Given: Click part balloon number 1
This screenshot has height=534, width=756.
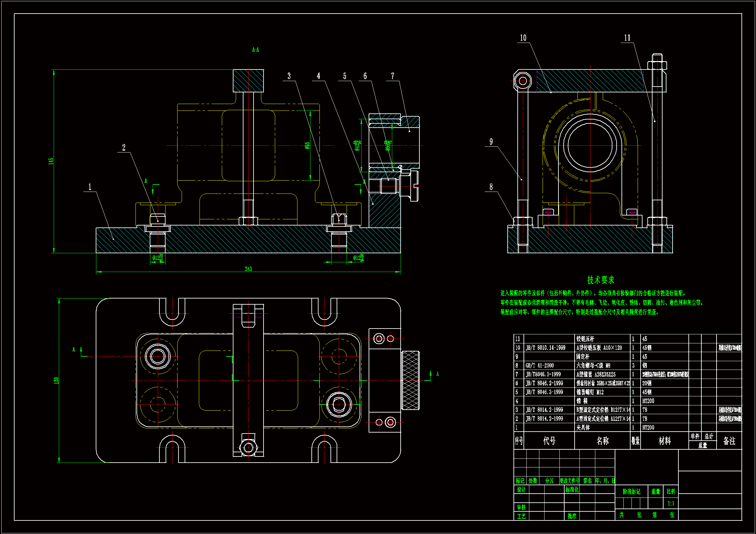Looking at the screenshot, I should pyautogui.click(x=90, y=187).
